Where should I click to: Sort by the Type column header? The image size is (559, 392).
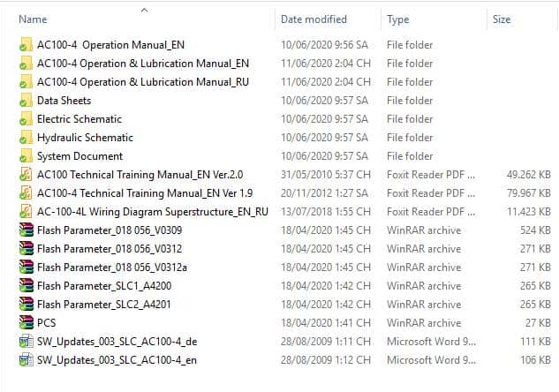398,19
